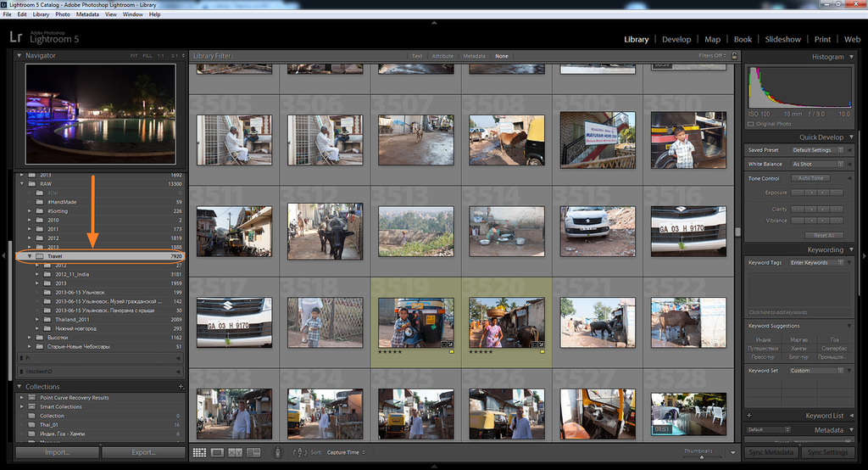Viewport: 868px width, 470px height.
Task: Click the Auto Tone button
Action: (x=811, y=178)
